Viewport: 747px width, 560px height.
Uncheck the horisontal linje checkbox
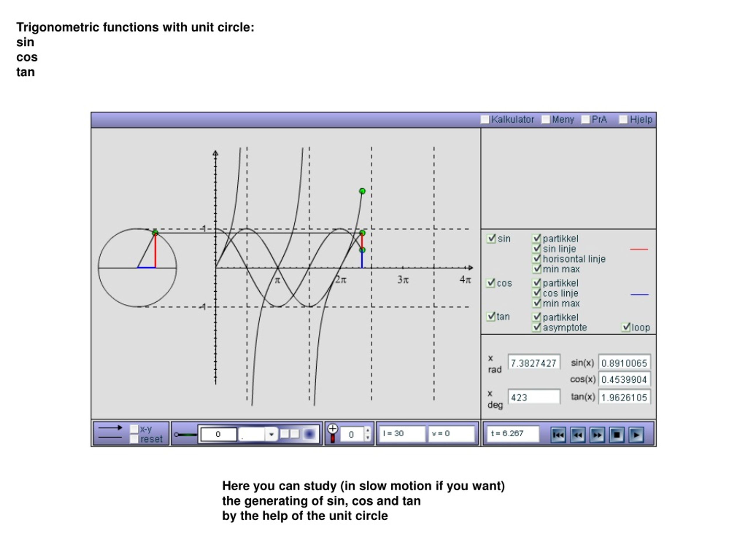536,259
